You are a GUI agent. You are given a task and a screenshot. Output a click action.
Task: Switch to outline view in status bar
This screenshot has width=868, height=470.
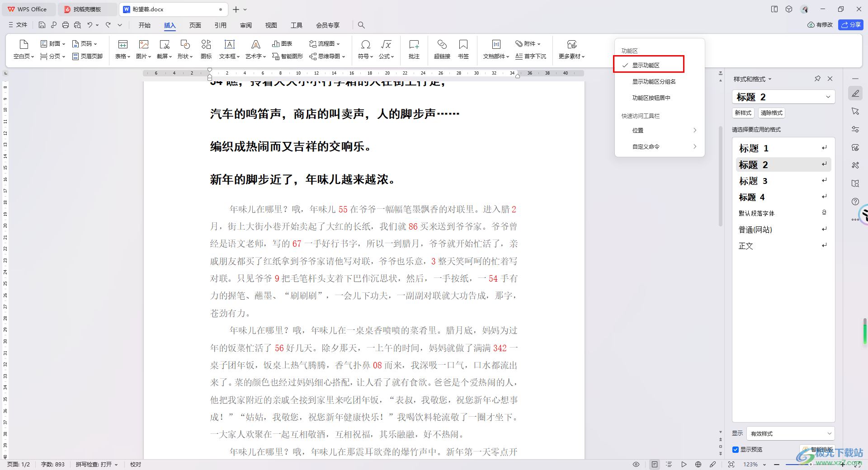tap(669, 464)
